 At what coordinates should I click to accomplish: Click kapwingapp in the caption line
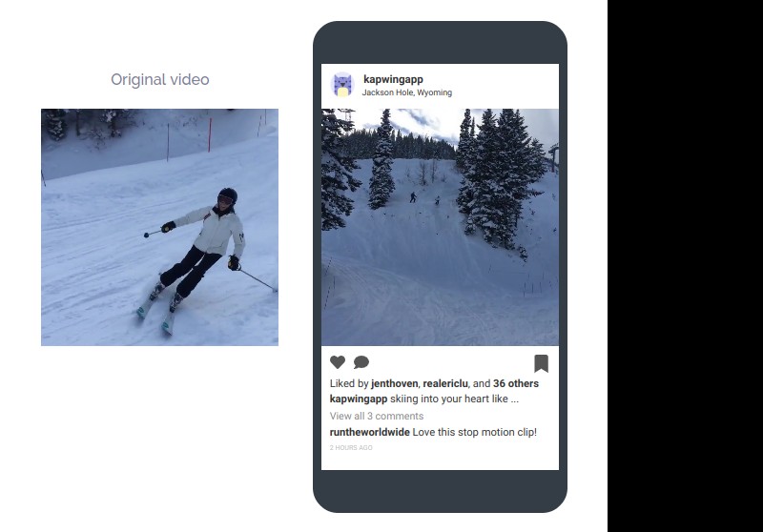tap(359, 399)
